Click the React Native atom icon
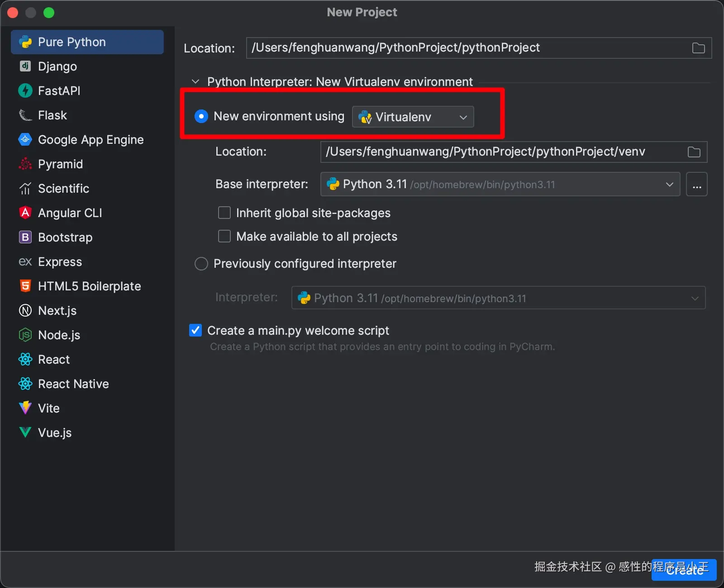This screenshot has width=724, height=588. (25, 384)
